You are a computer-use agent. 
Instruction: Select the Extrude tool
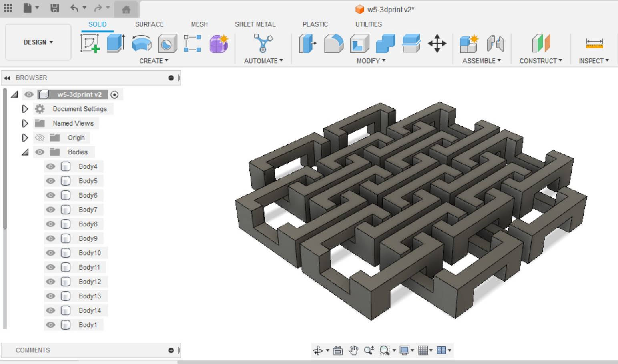[116, 43]
